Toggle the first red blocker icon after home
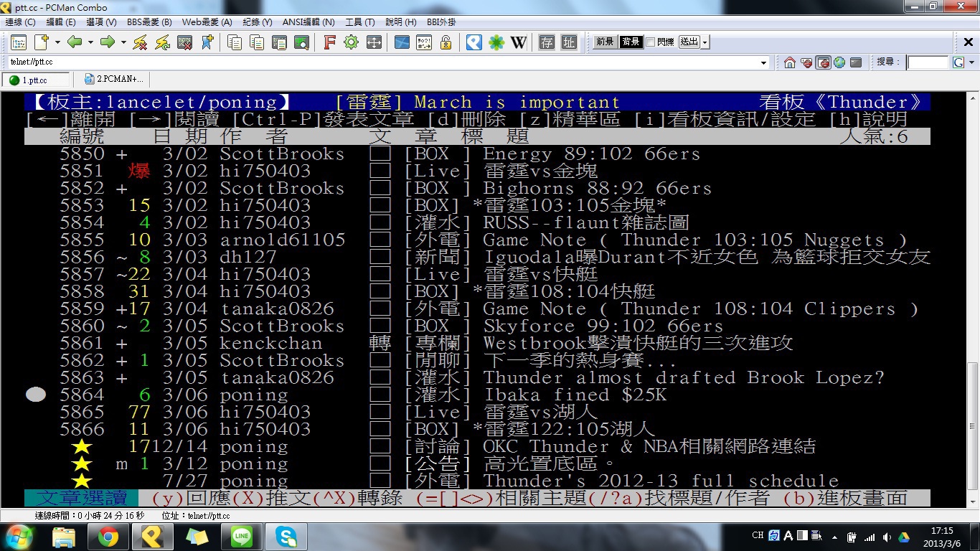Viewport: 980px width, 551px height. click(806, 62)
